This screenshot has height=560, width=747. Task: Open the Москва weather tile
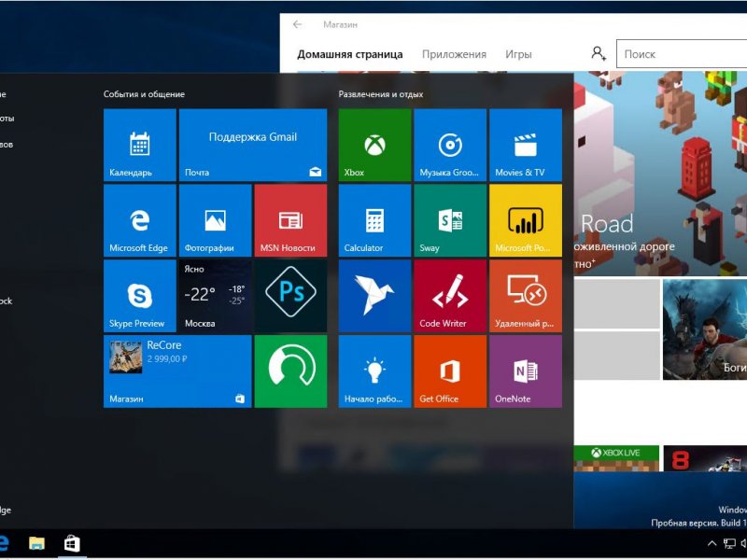[x=216, y=296]
